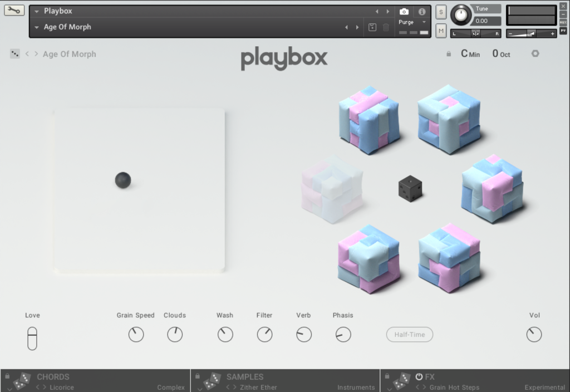
Task: Open the instrument info icon
Action: coord(422,12)
